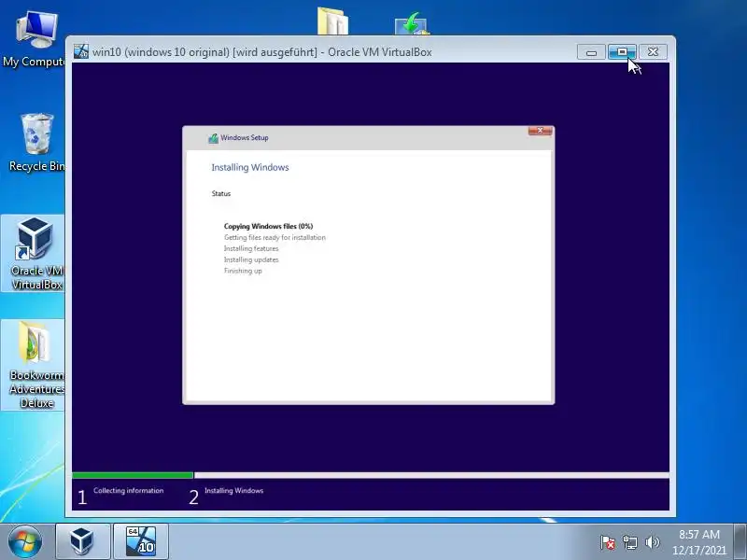Viewport: 747px width, 560px height.
Task: Click 'Installing features' step text
Action: click(x=251, y=248)
